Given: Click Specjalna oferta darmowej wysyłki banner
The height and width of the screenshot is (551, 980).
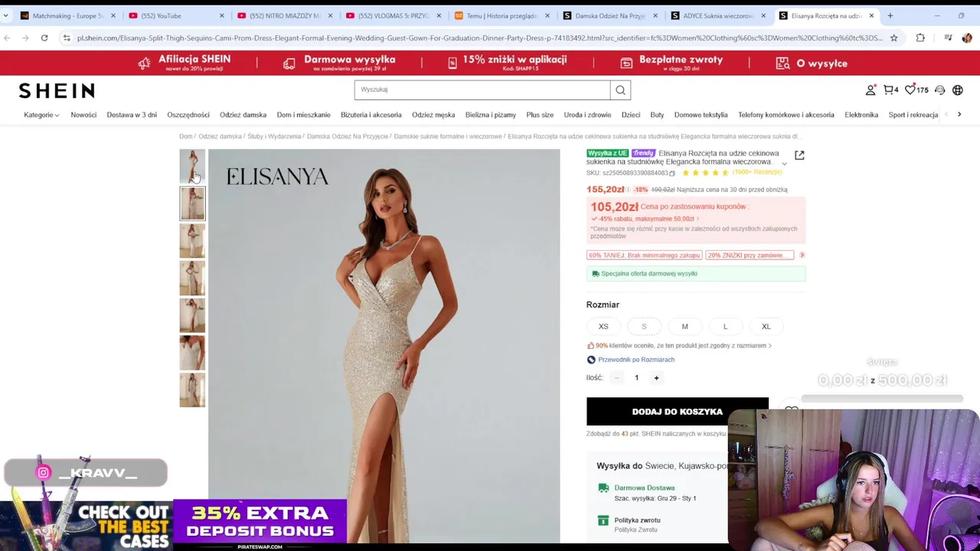Looking at the screenshot, I should 696,273.
